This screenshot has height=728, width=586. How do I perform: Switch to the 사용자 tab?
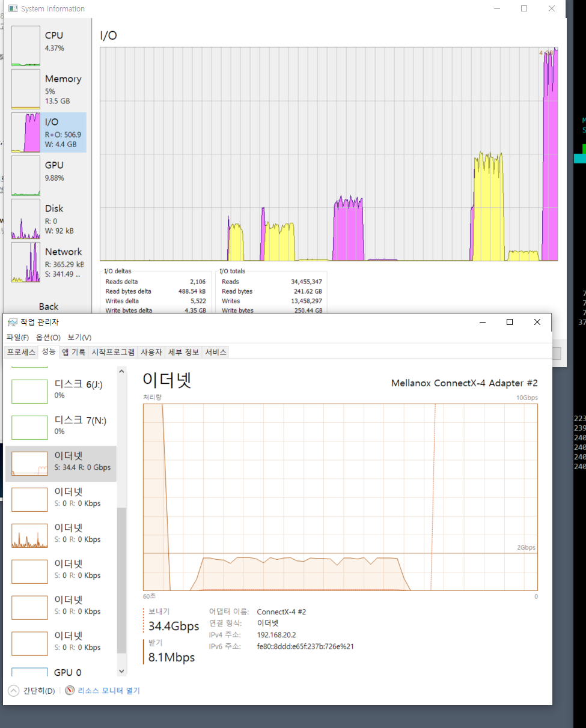click(151, 352)
